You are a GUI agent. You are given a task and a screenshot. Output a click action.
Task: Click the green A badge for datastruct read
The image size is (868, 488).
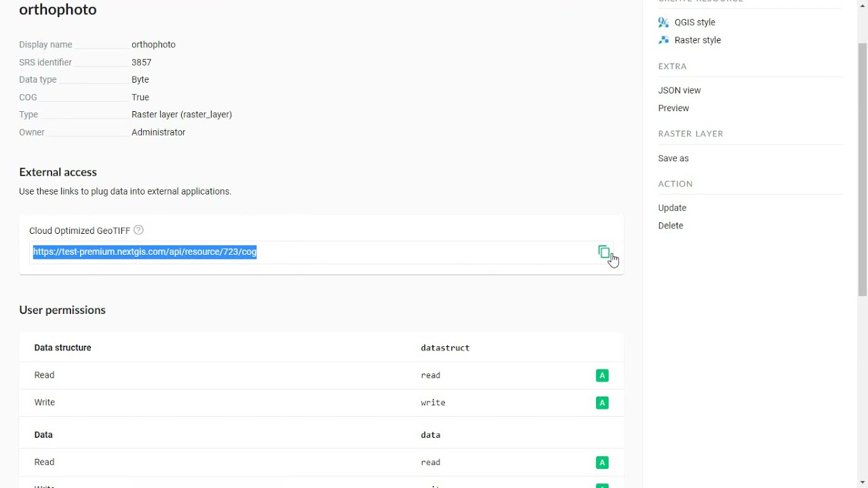[602, 375]
